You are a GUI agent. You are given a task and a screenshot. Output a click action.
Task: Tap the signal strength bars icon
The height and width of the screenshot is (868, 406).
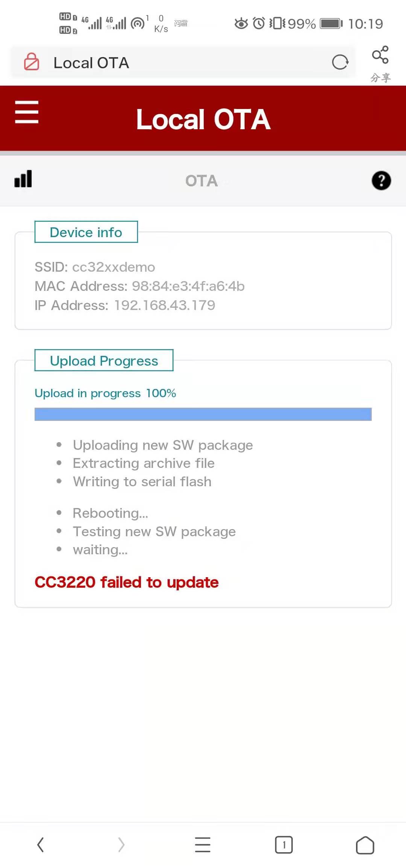click(23, 179)
